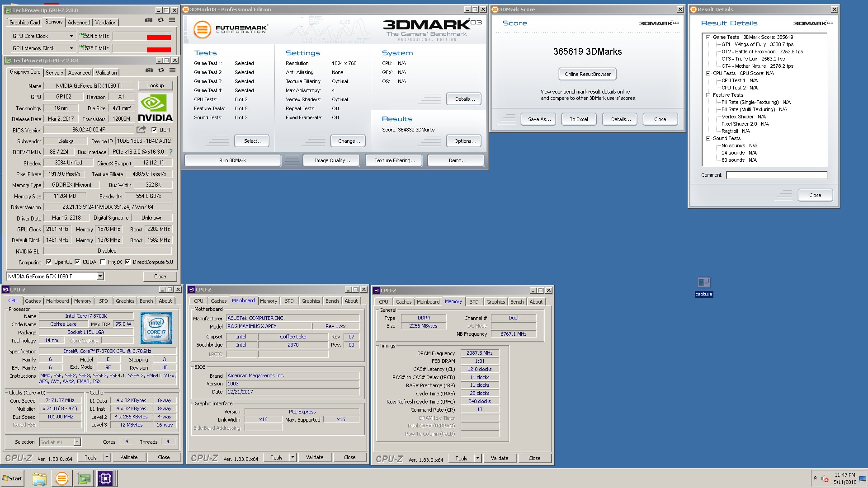Image resolution: width=868 pixels, height=488 pixels.
Task: Click CPU-Z purple chip taskbar icon
Action: click(x=105, y=479)
